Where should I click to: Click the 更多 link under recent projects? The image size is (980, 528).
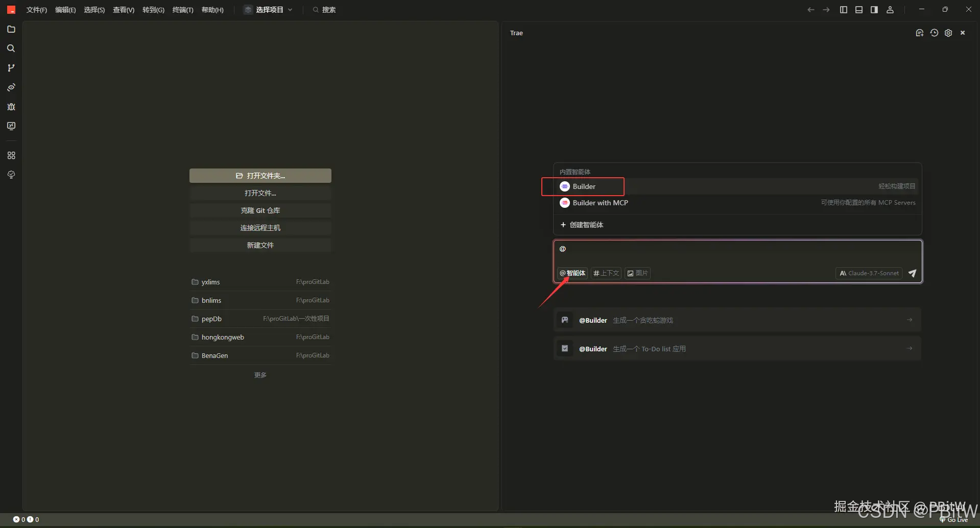click(260, 375)
